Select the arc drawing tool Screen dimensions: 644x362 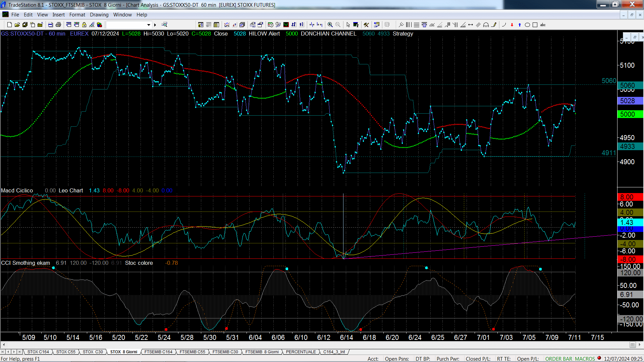[x=504, y=24]
